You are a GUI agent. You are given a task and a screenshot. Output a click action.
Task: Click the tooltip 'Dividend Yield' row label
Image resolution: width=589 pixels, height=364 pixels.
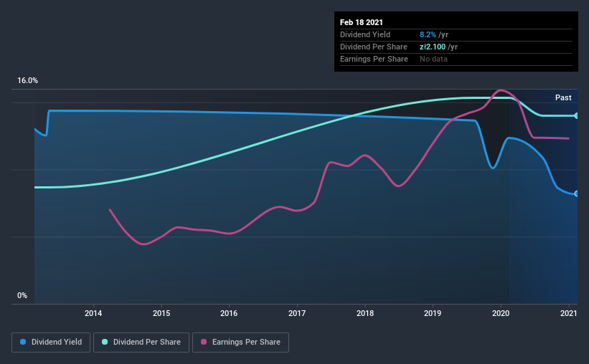click(365, 34)
